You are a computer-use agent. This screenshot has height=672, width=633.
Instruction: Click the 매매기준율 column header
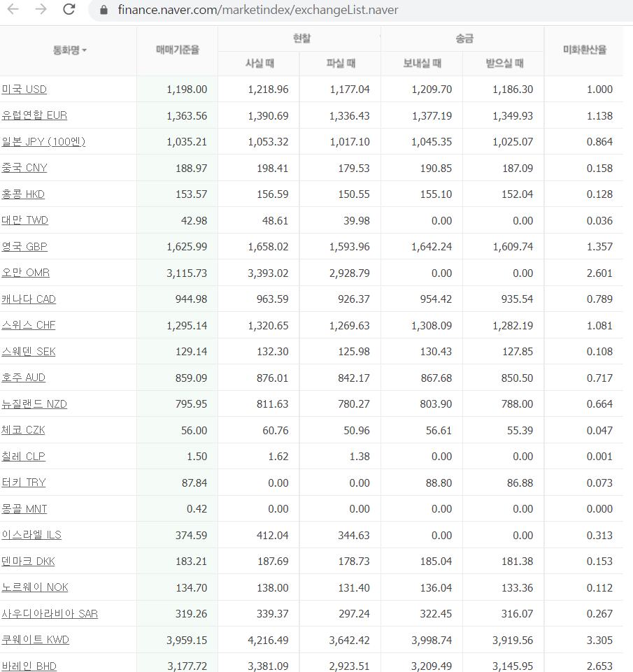point(178,50)
